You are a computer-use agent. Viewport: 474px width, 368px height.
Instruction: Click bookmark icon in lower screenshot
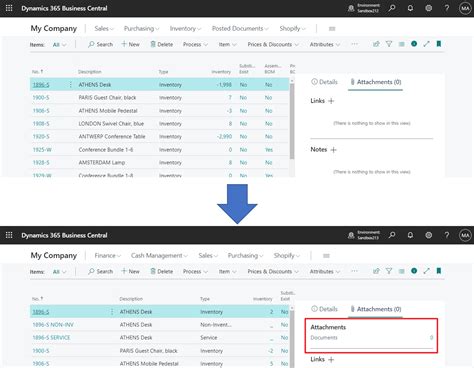coord(439,271)
